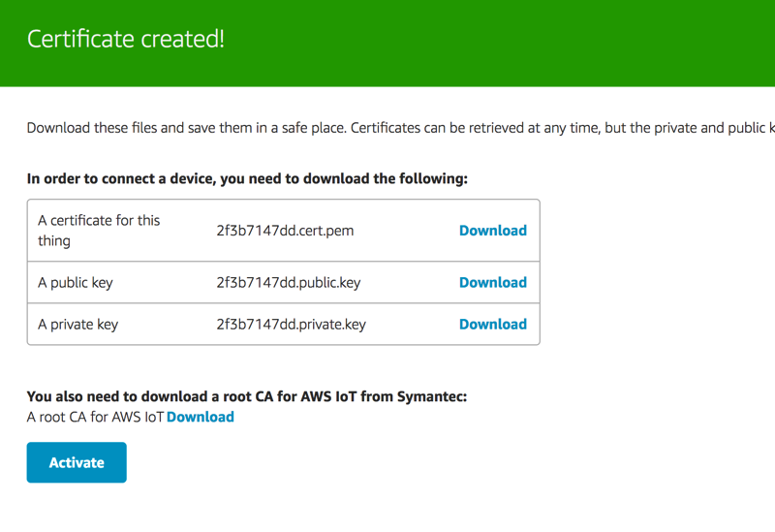The width and height of the screenshot is (775, 532).
Task: Download the public key file
Action: tap(492, 283)
